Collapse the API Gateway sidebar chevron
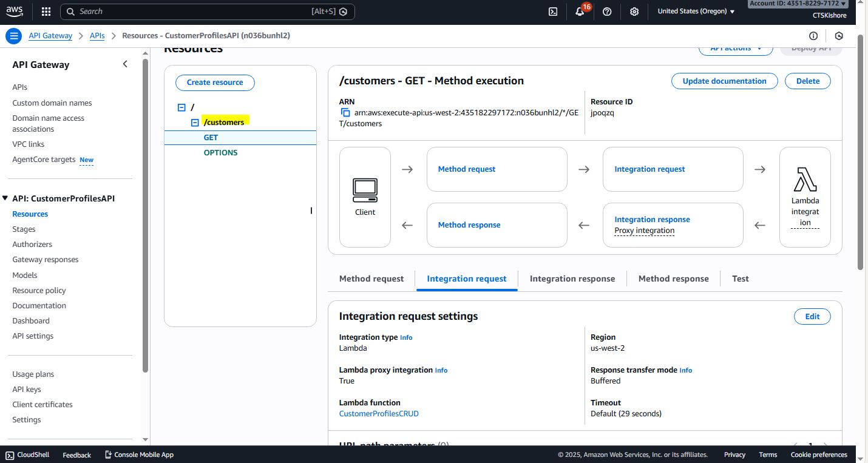868x463 pixels. 125,64
